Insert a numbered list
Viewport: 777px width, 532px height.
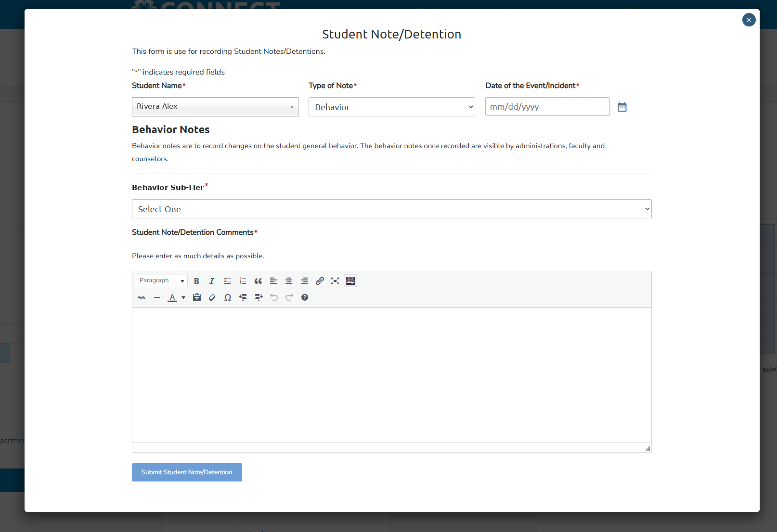[x=243, y=281]
